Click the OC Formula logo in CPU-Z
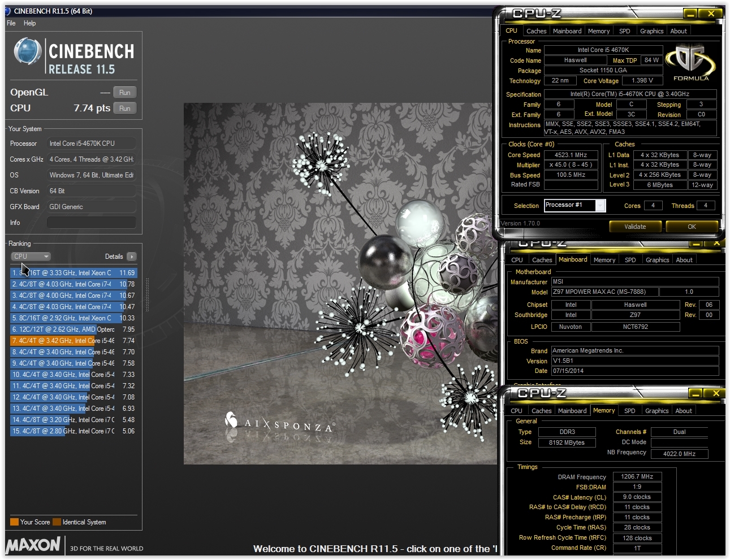The image size is (730, 560). [690, 63]
